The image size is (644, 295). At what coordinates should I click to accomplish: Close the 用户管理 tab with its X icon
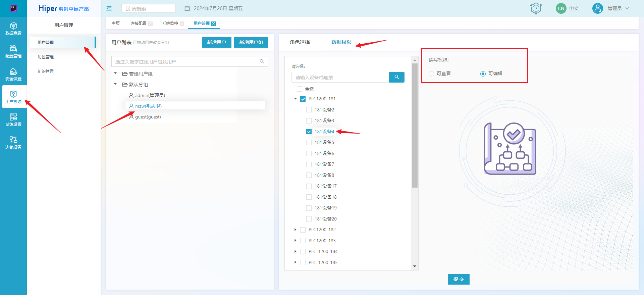click(214, 23)
